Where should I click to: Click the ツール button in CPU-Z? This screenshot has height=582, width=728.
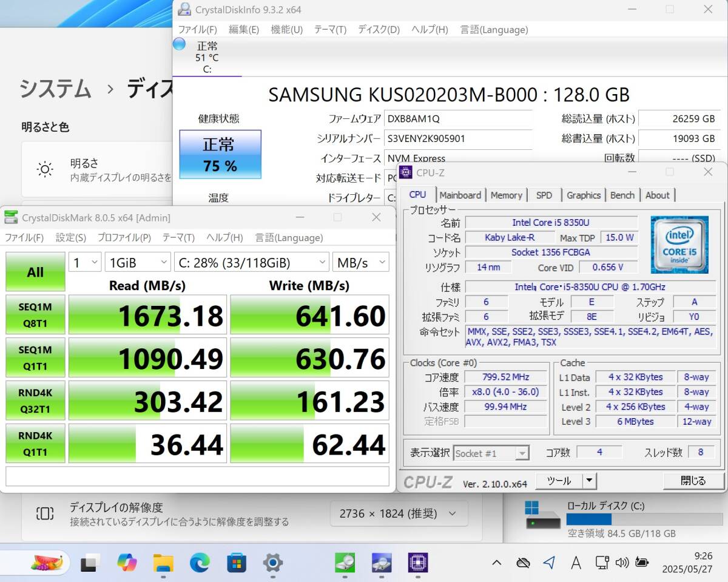tap(559, 481)
